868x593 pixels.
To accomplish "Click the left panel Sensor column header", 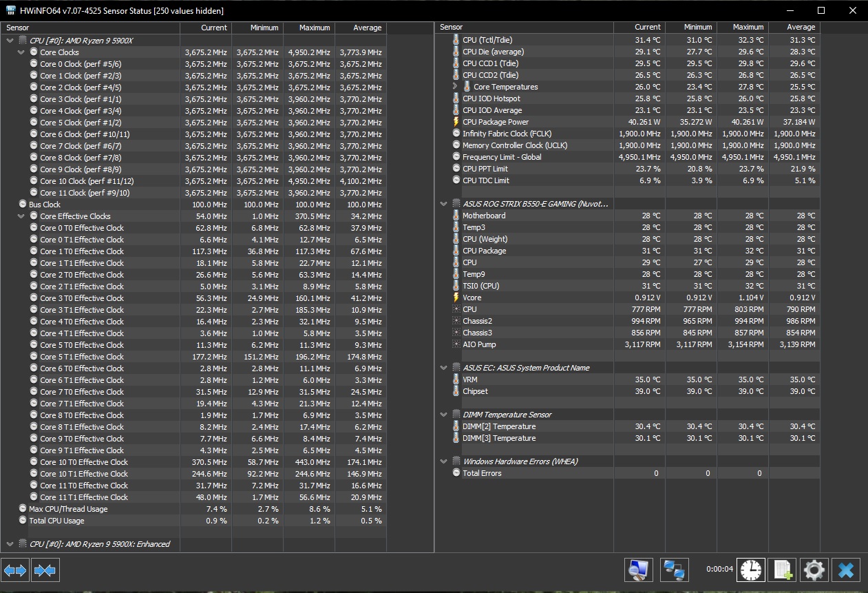I will 91,28.
